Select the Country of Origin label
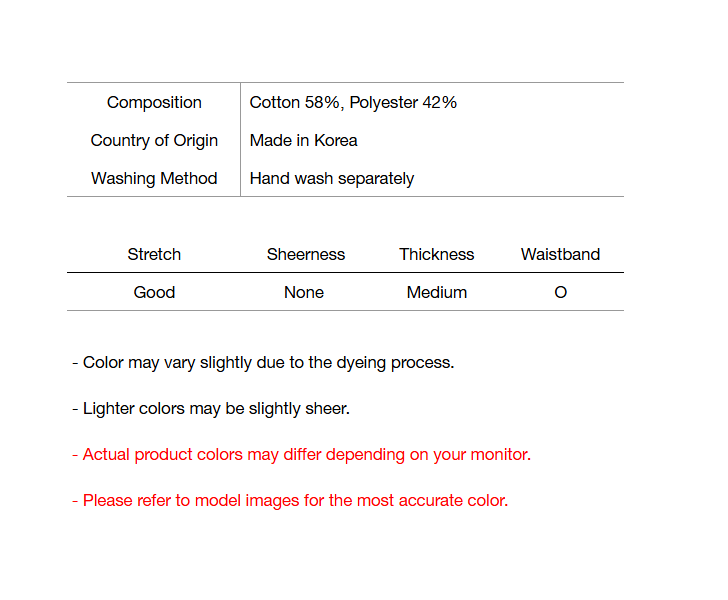The image size is (728, 600). click(154, 140)
